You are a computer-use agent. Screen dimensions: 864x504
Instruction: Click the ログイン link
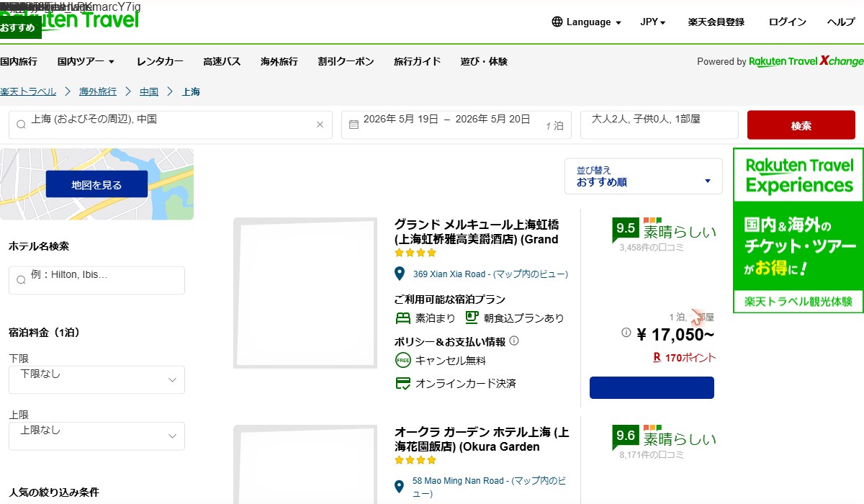pyautogui.click(x=788, y=22)
